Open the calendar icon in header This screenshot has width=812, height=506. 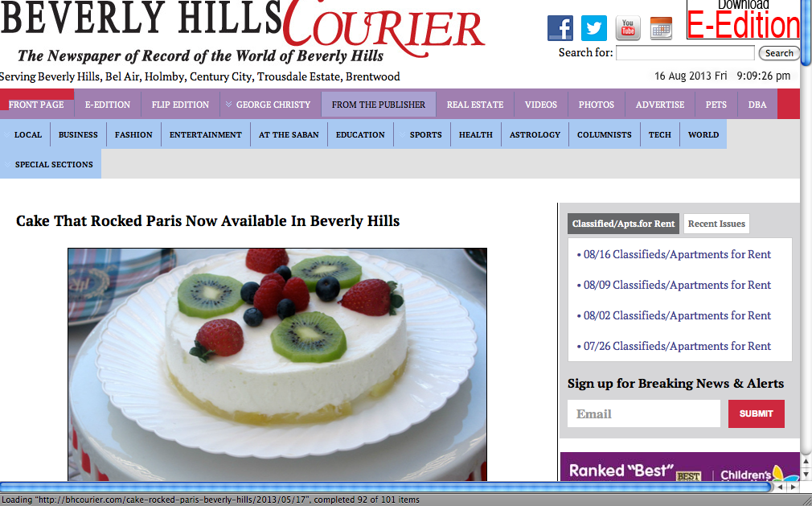661,28
